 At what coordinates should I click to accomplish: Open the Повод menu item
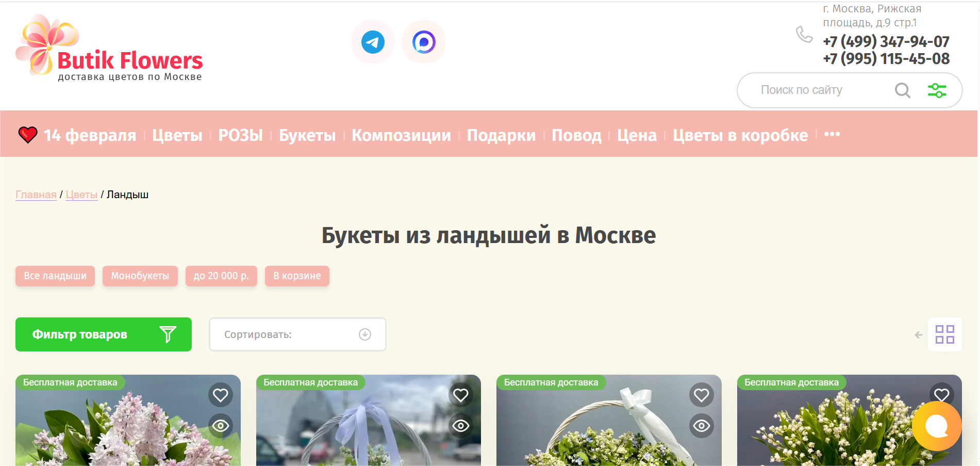tap(576, 135)
